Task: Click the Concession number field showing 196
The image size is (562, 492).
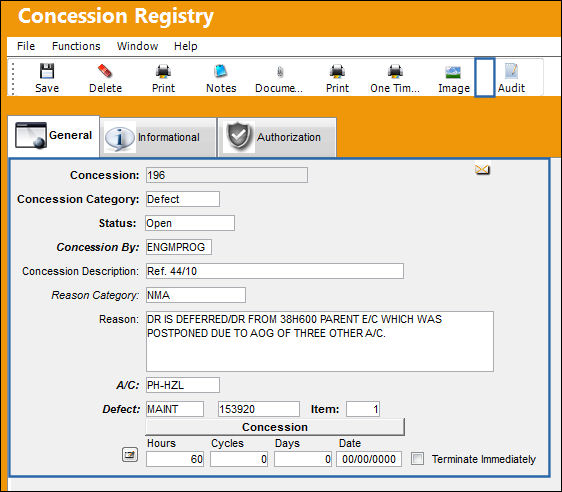Action: (x=227, y=175)
